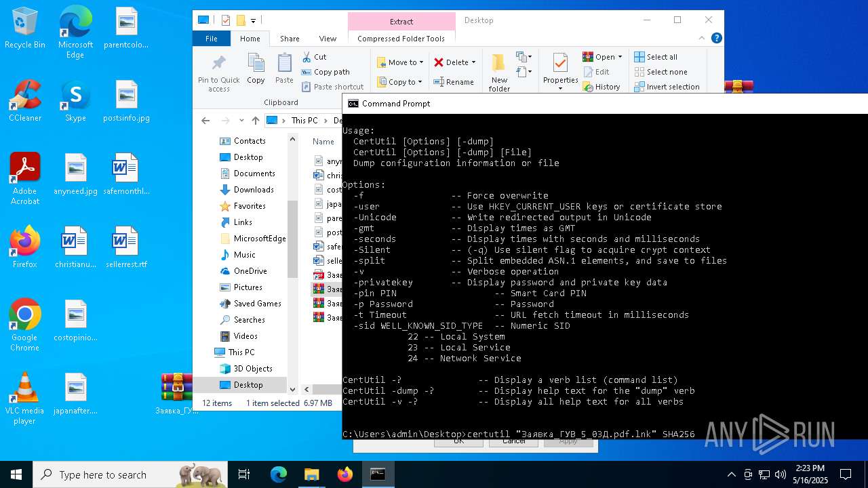The height and width of the screenshot is (488, 868).
Task: Select Contacts in navigation pane
Action: pyautogui.click(x=242, y=141)
